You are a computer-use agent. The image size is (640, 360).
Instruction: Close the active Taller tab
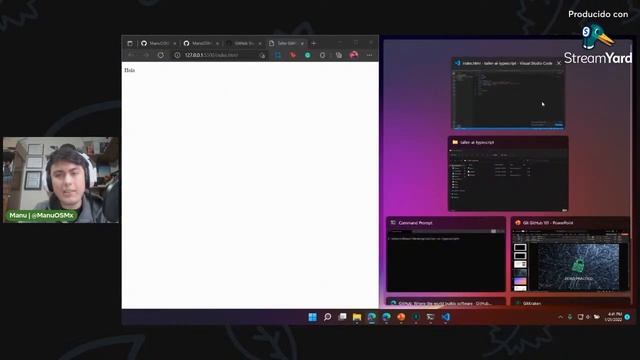coord(302,43)
